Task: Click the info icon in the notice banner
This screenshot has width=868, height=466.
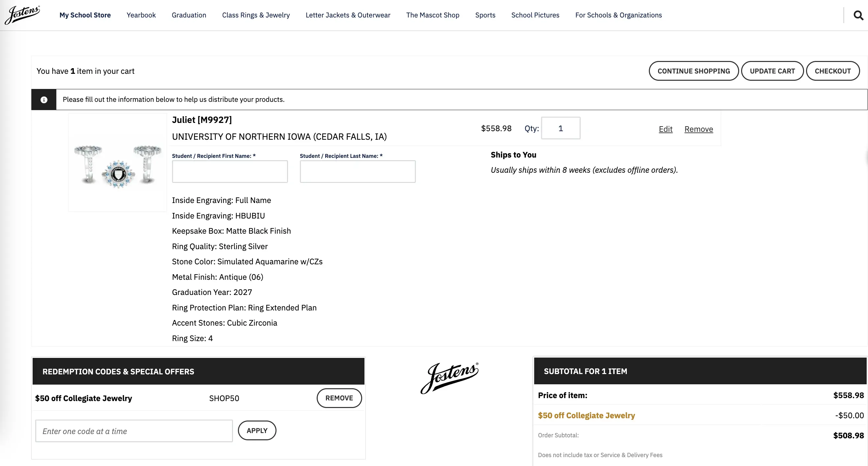Action: click(x=43, y=100)
